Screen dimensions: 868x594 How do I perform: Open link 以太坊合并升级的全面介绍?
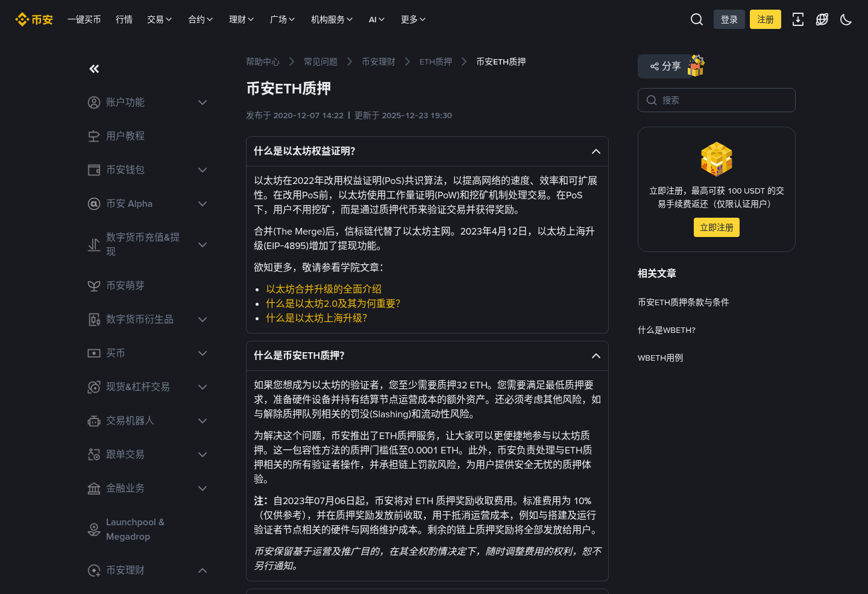tap(324, 289)
